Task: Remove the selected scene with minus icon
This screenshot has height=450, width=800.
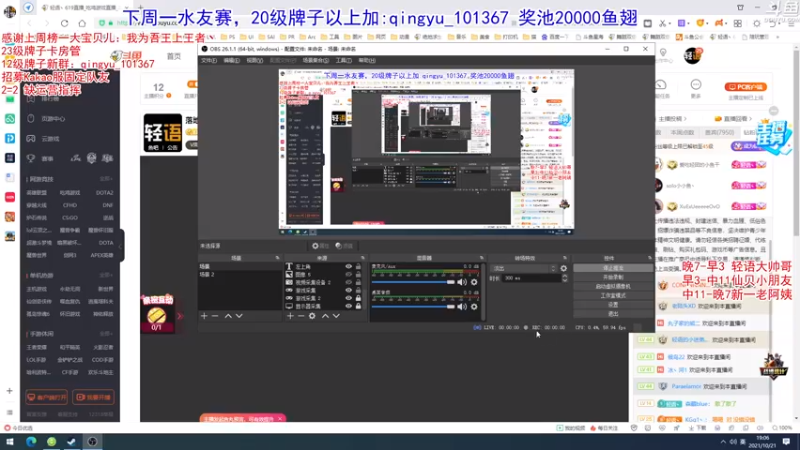Action: [215, 316]
